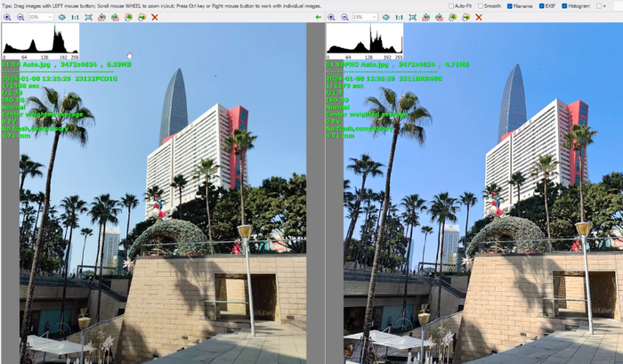Viewport: 623px width, 364px height.
Task: Rotate the right image counterclockwise
Action: coord(426,17)
